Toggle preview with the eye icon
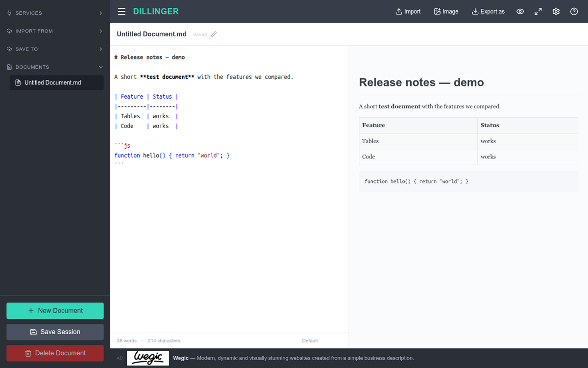This screenshot has width=588, height=368. 520,11
